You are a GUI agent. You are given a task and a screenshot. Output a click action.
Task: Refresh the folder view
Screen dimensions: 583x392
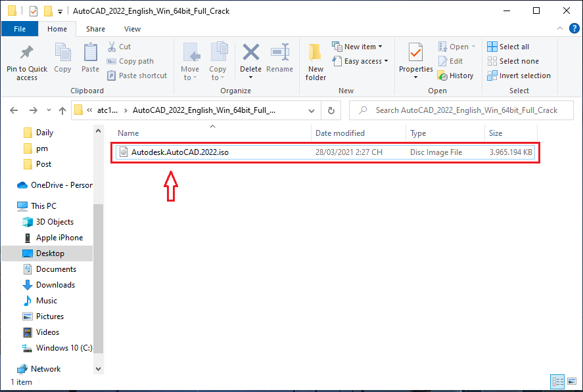[x=331, y=111]
